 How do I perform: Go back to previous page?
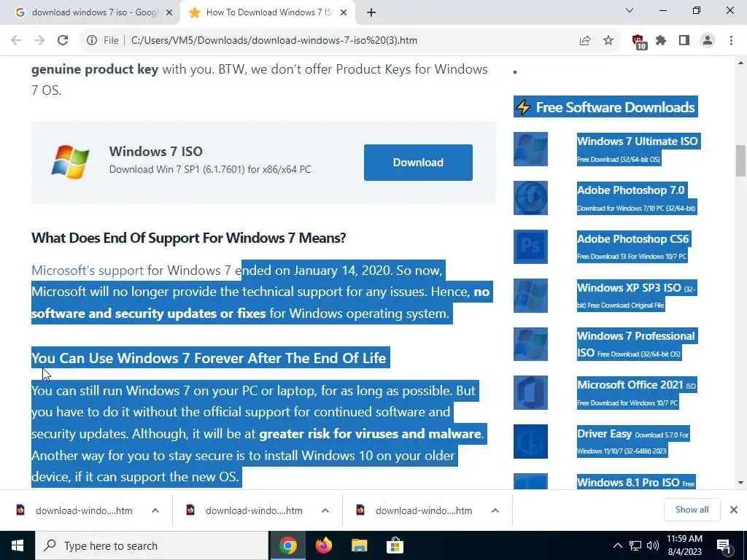pos(16,41)
